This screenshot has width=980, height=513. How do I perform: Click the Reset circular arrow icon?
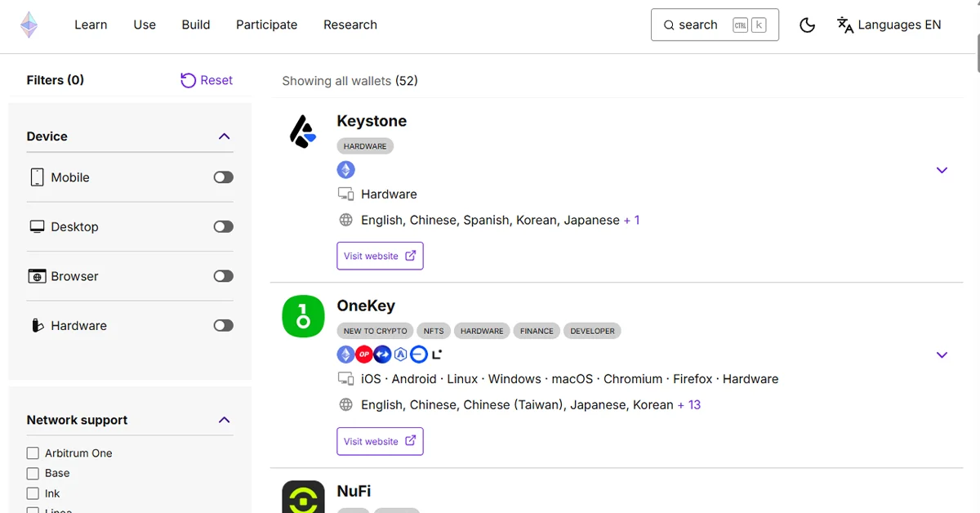coord(188,80)
